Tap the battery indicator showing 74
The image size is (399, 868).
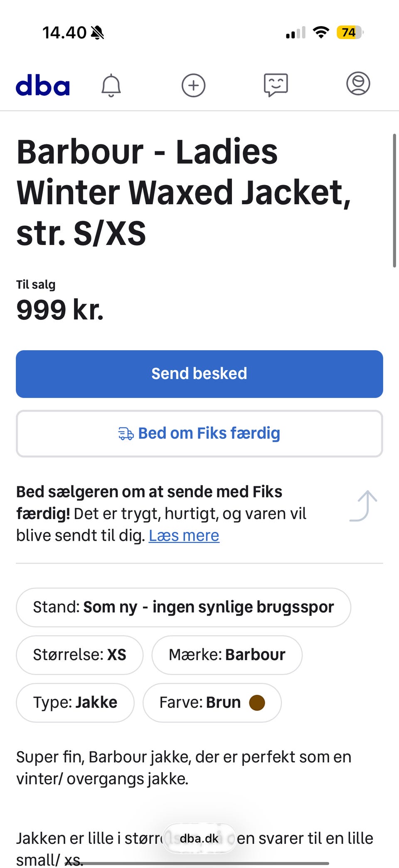tap(349, 32)
